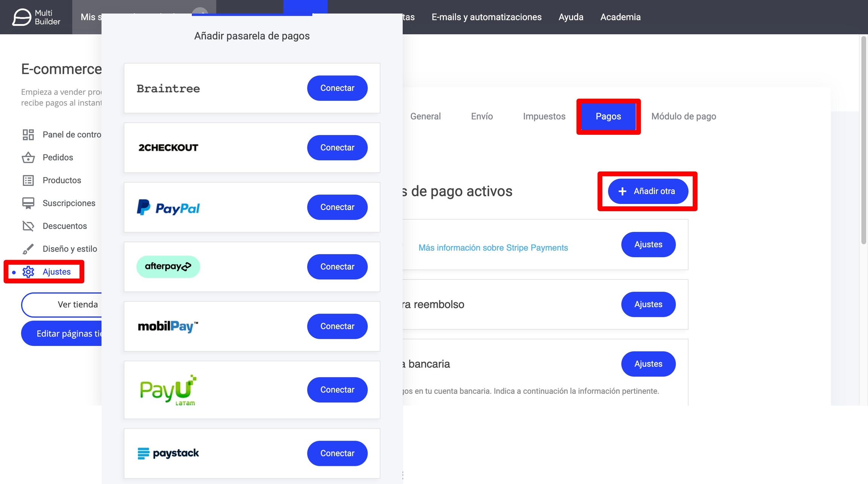
Task: Open Panel de control sidebar icon
Action: [x=28, y=135]
